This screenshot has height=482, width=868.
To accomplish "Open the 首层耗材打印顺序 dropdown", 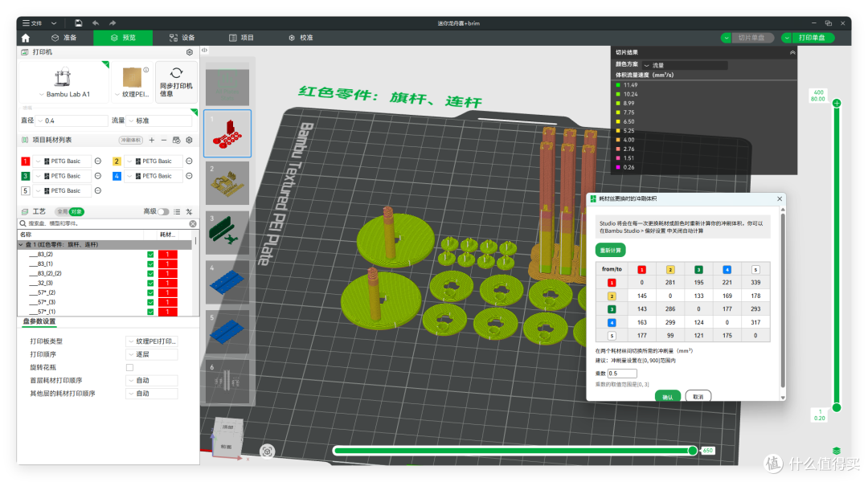I will [152, 380].
